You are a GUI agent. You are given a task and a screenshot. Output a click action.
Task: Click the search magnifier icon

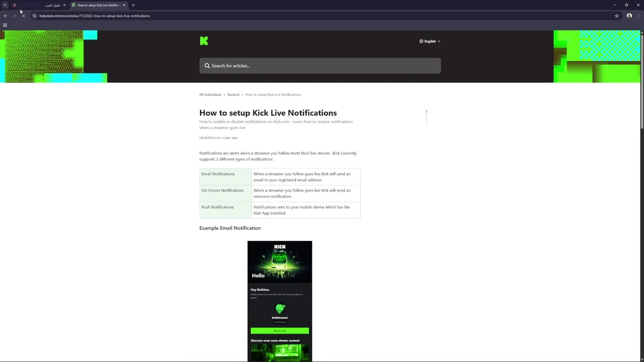[x=207, y=66]
